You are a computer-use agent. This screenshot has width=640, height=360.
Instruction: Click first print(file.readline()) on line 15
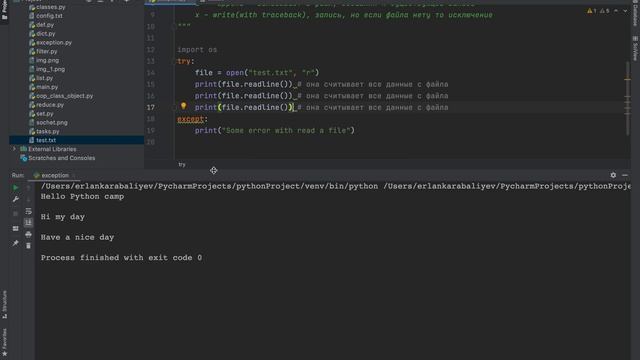click(244, 84)
